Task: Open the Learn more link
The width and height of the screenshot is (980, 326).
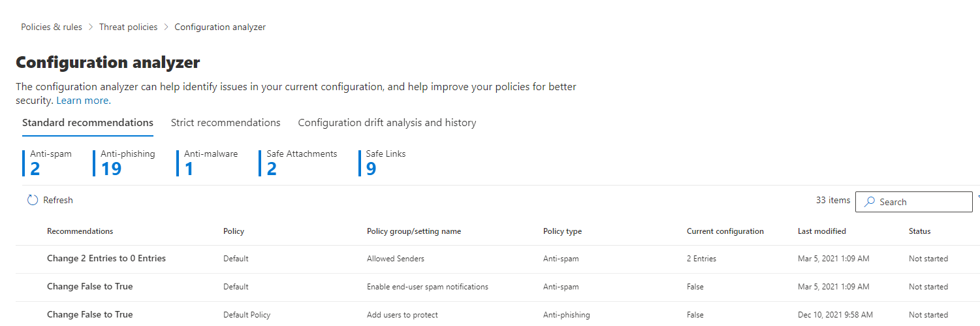Action: click(84, 101)
